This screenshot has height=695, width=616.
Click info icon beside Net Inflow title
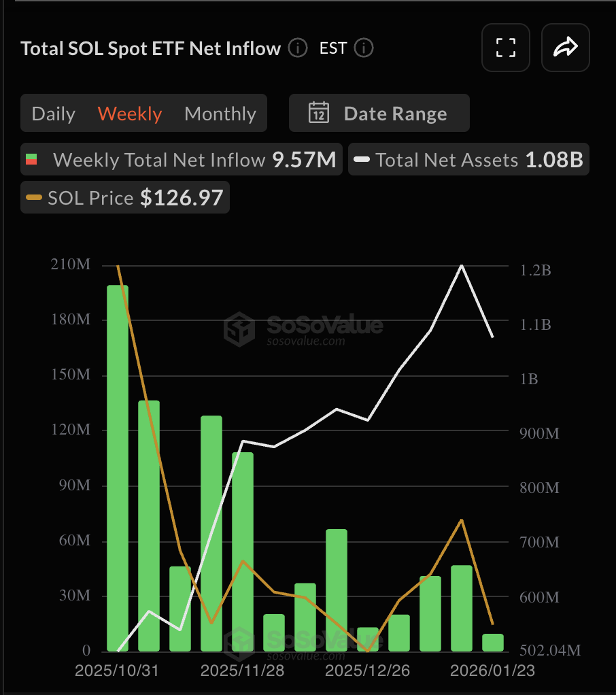click(x=297, y=48)
